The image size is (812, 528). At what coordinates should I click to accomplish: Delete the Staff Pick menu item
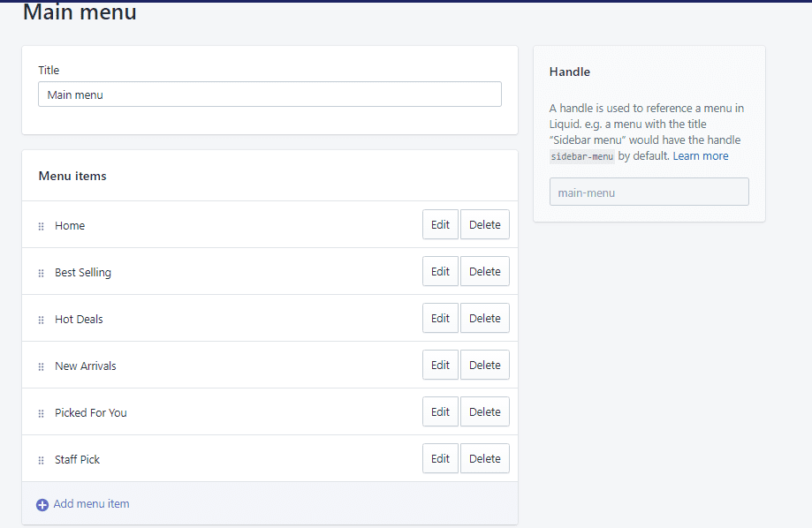[x=485, y=458]
